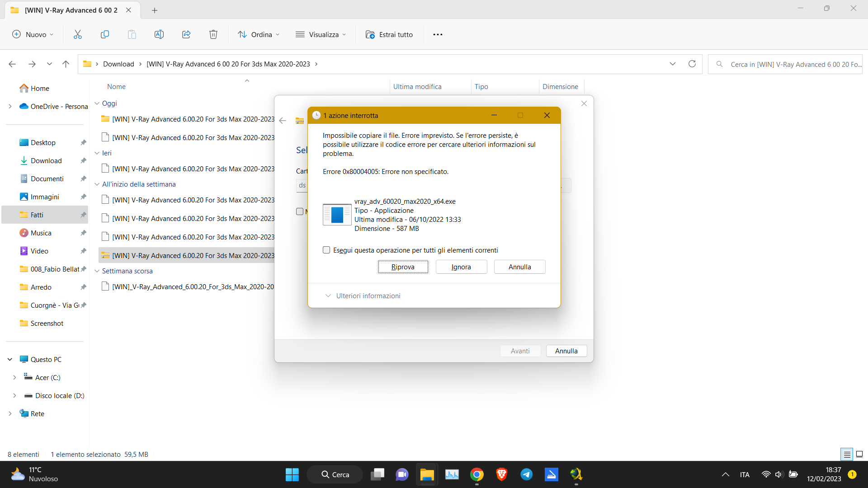Go back with the Explorer back arrow
The height and width of the screenshot is (488, 868).
[x=12, y=64]
